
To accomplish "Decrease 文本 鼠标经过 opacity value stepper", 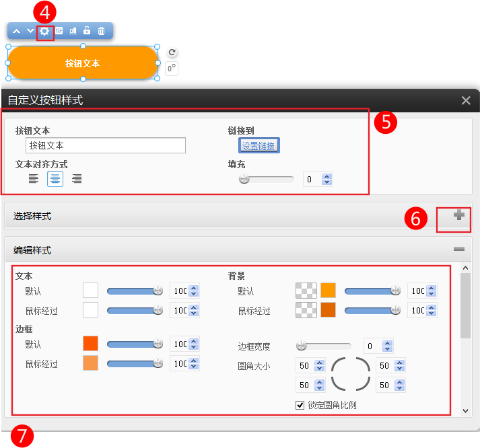I will point(194,313).
